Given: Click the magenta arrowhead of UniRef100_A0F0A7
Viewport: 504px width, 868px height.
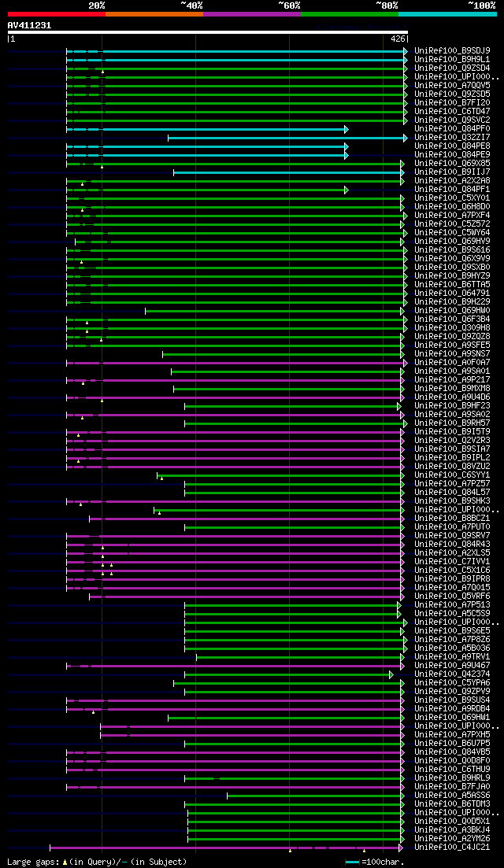Looking at the screenshot, I should [x=406, y=363].
